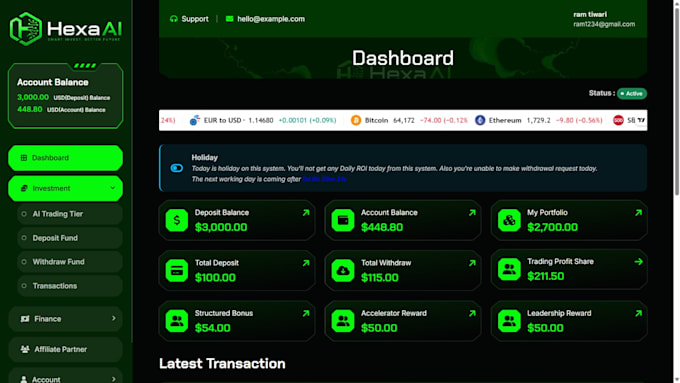Image resolution: width=680 pixels, height=383 pixels.
Task: Click the Latest Transaction heading
Action: coord(222,363)
